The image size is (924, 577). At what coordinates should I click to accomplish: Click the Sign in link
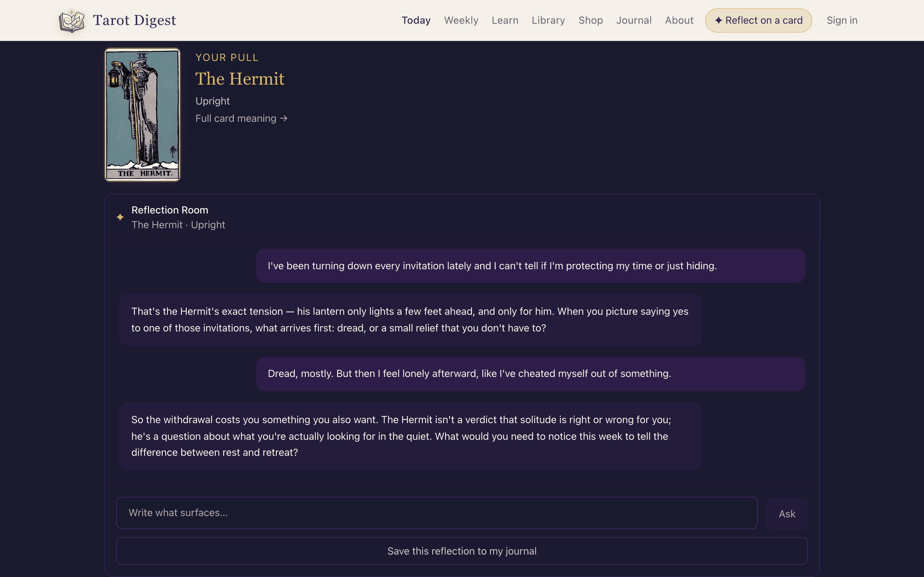(x=842, y=20)
